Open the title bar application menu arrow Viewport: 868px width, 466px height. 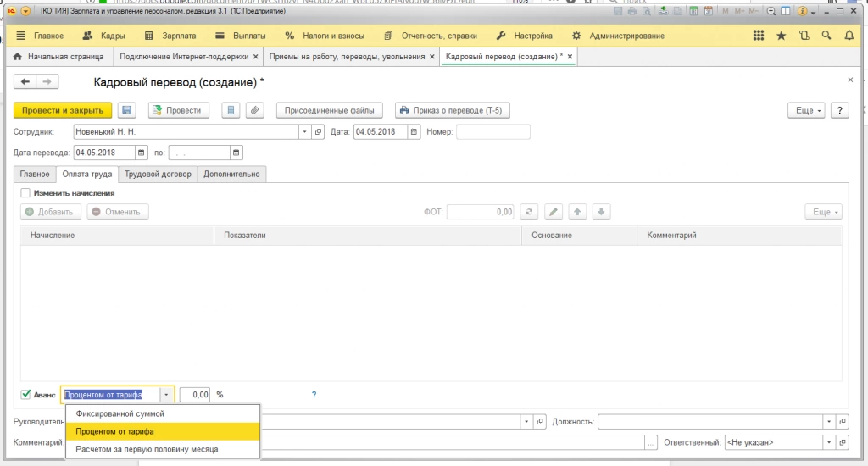click(x=26, y=11)
